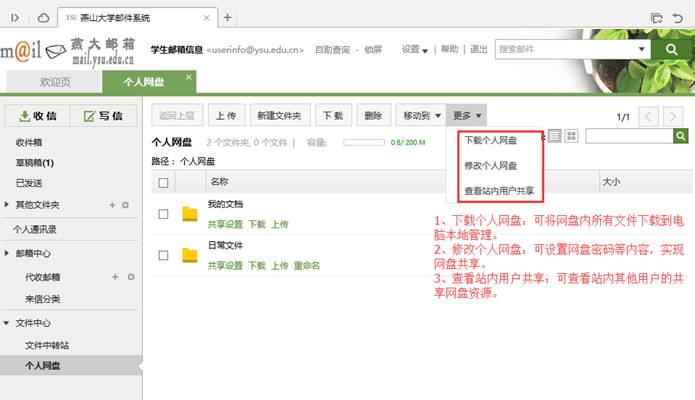
Task: Expand the 邮箱中心 tree section
Action: [x=7, y=252]
